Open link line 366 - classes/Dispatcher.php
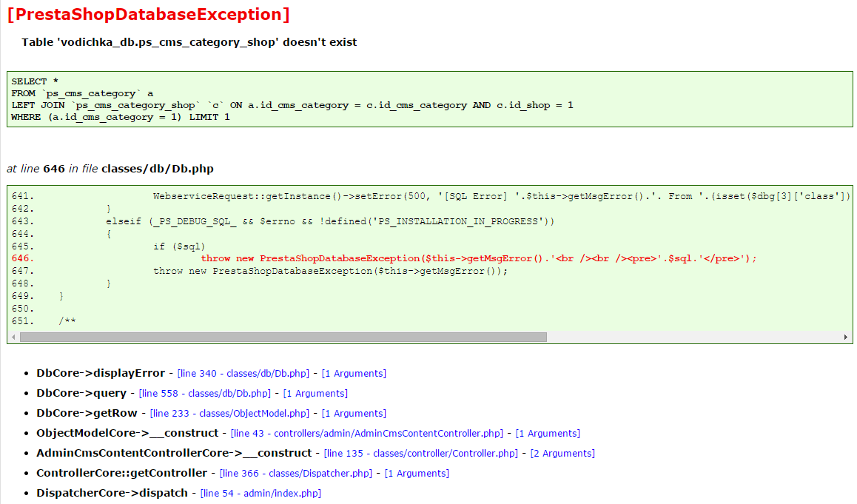 [296, 474]
